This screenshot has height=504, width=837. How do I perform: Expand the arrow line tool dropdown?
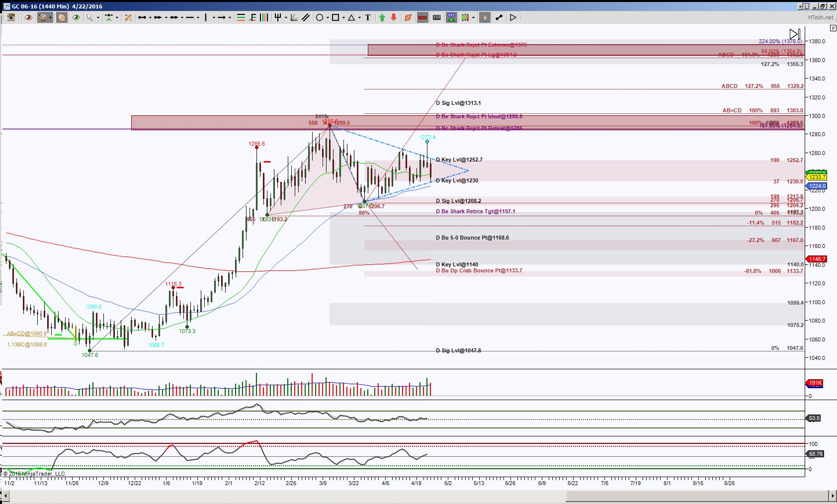coord(230,17)
